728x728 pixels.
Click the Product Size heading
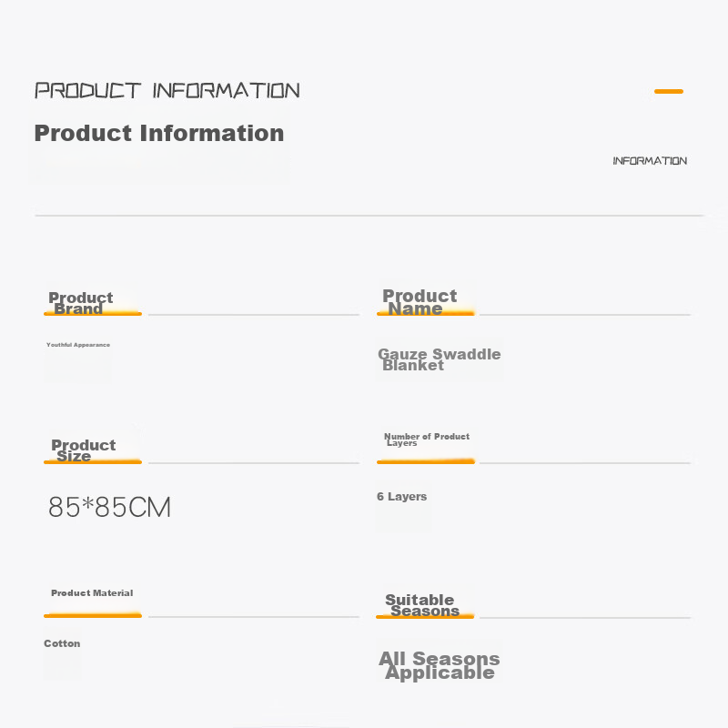(84, 450)
